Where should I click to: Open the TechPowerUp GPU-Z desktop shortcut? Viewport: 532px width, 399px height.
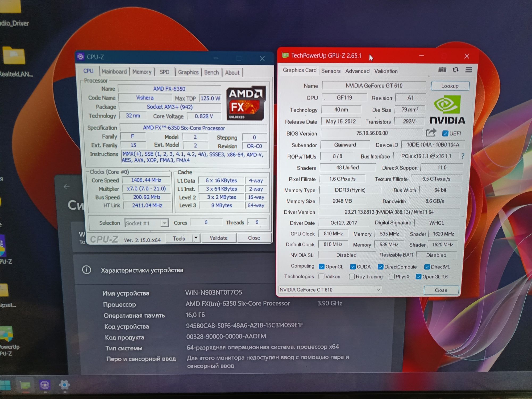click(8, 342)
